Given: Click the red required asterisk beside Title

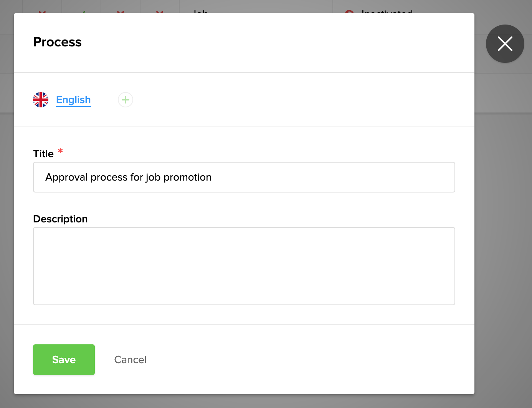Looking at the screenshot, I should [x=60, y=151].
